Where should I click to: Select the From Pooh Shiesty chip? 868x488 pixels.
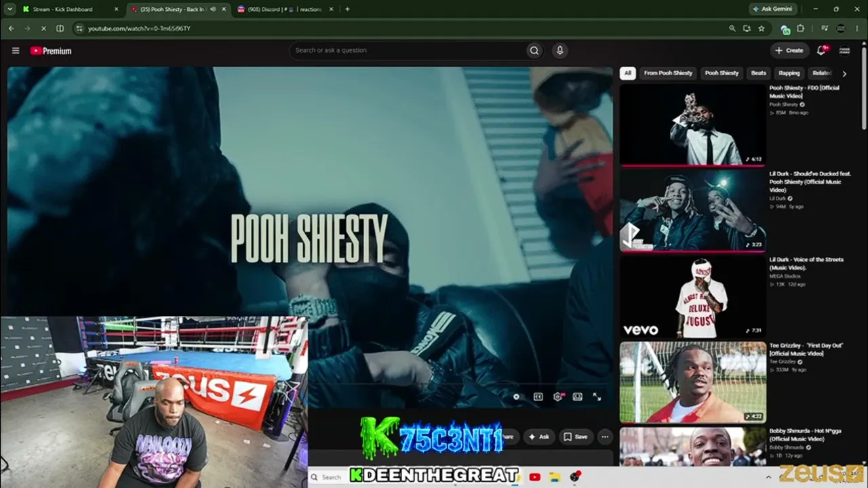(668, 73)
